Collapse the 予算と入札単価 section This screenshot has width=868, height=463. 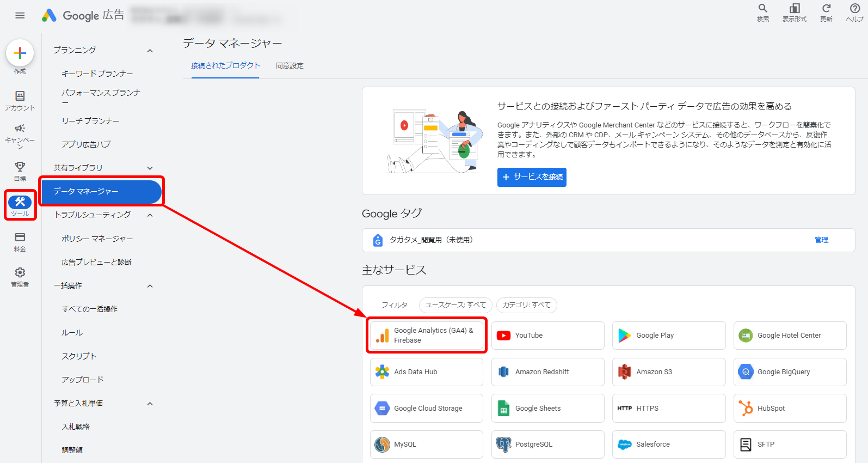coord(150,404)
